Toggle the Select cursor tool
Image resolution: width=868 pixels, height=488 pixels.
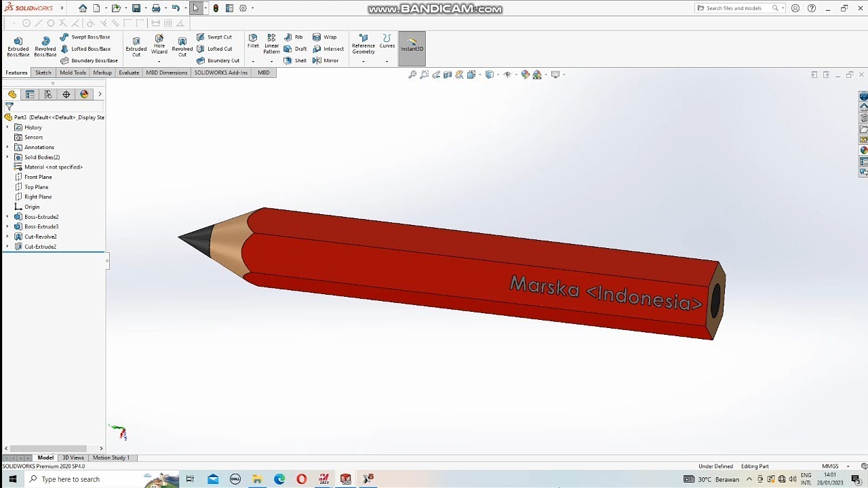coord(195,8)
